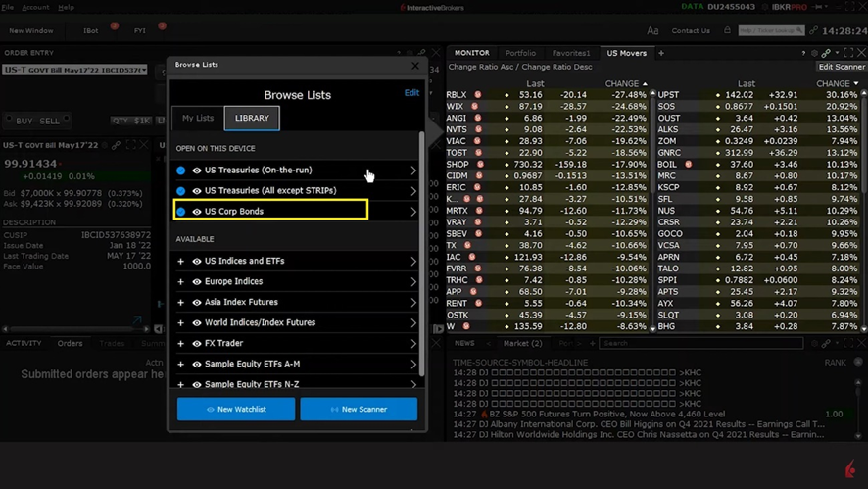Screen dimensions: 868x489
Task: Toggle the eye icon for US Treasuries (On-the-run)
Action: point(197,171)
